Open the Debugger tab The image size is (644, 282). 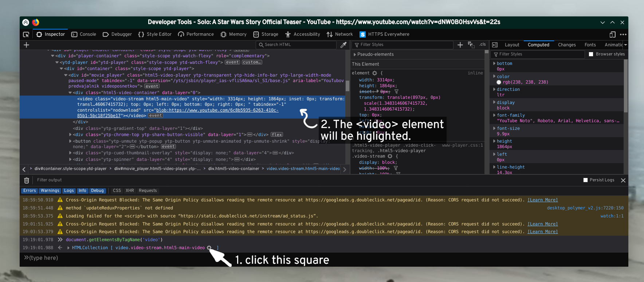pos(117,34)
